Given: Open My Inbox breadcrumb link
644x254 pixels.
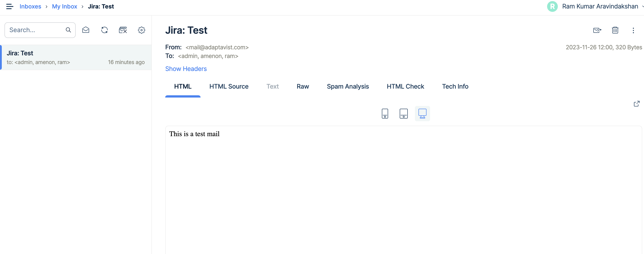Looking at the screenshot, I should [64, 6].
